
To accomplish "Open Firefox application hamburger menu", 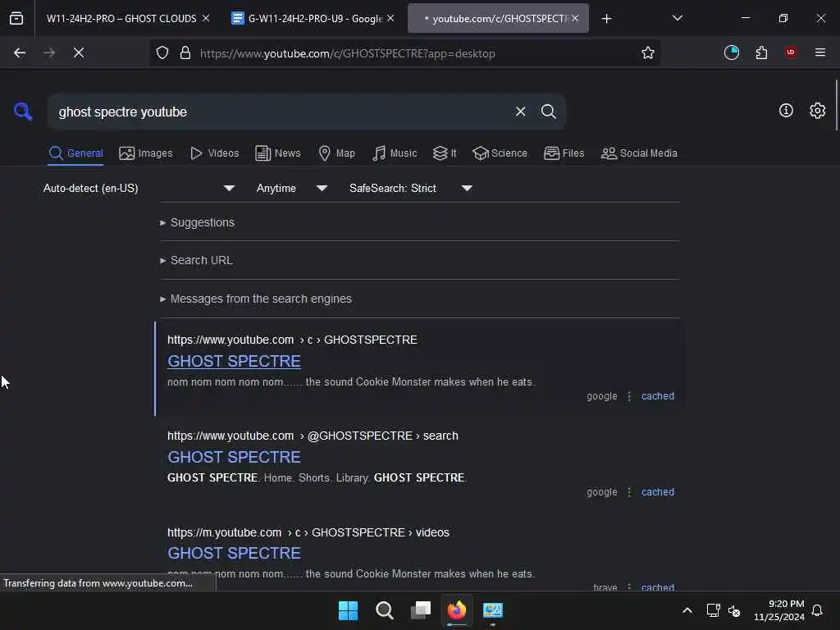I will pos(819,52).
